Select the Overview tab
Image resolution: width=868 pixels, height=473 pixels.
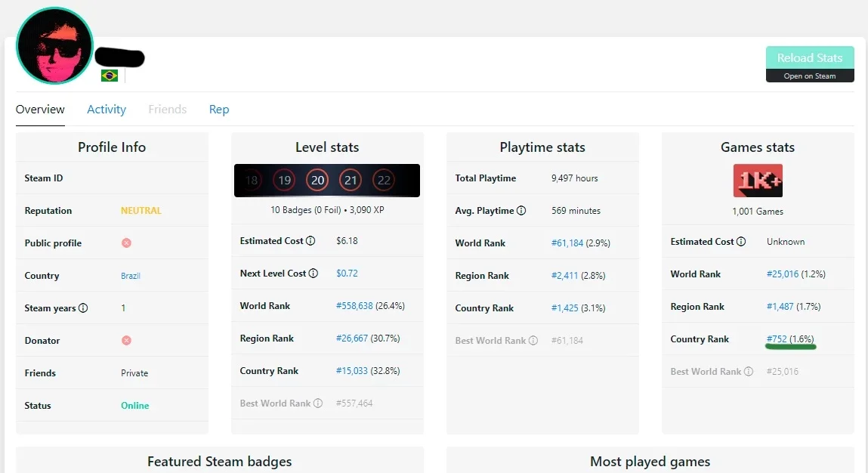tap(40, 109)
